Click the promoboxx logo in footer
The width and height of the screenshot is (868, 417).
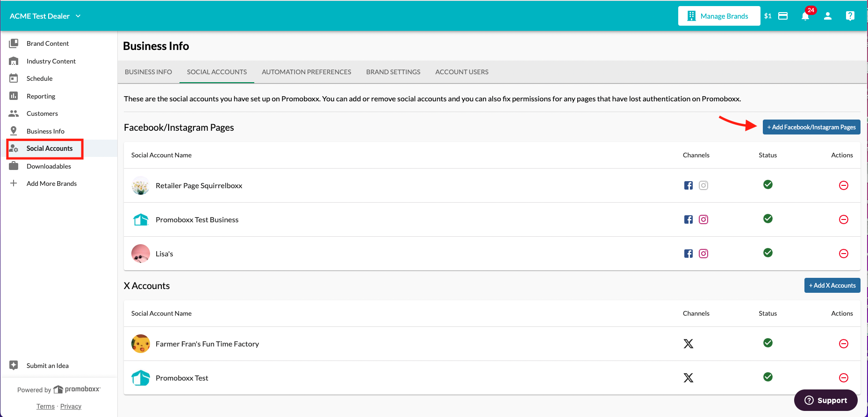pyautogui.click(x=77, y=389)
